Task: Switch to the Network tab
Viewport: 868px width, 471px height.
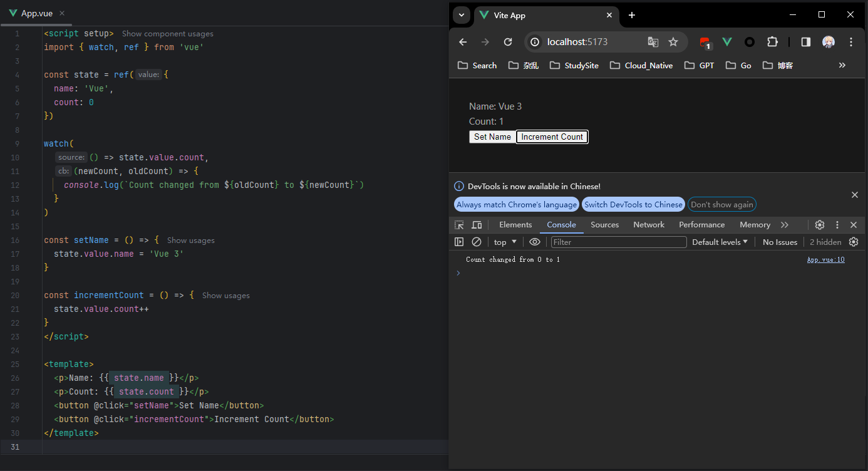Action: coord(649,225)
